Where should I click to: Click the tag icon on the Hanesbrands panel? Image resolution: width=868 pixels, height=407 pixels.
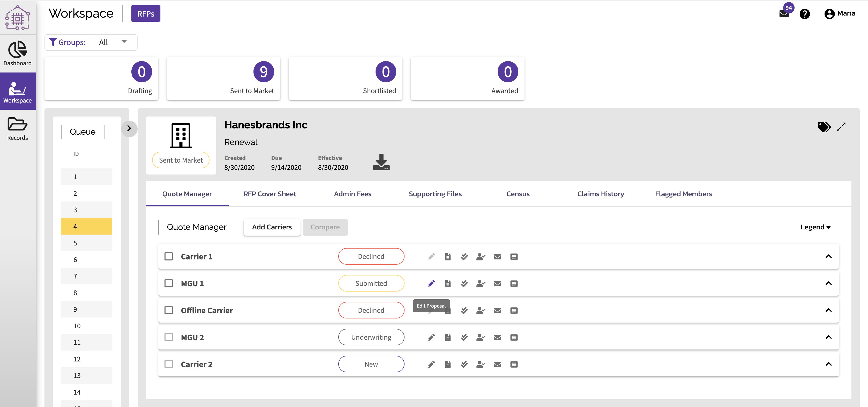(x=824, y=127)
